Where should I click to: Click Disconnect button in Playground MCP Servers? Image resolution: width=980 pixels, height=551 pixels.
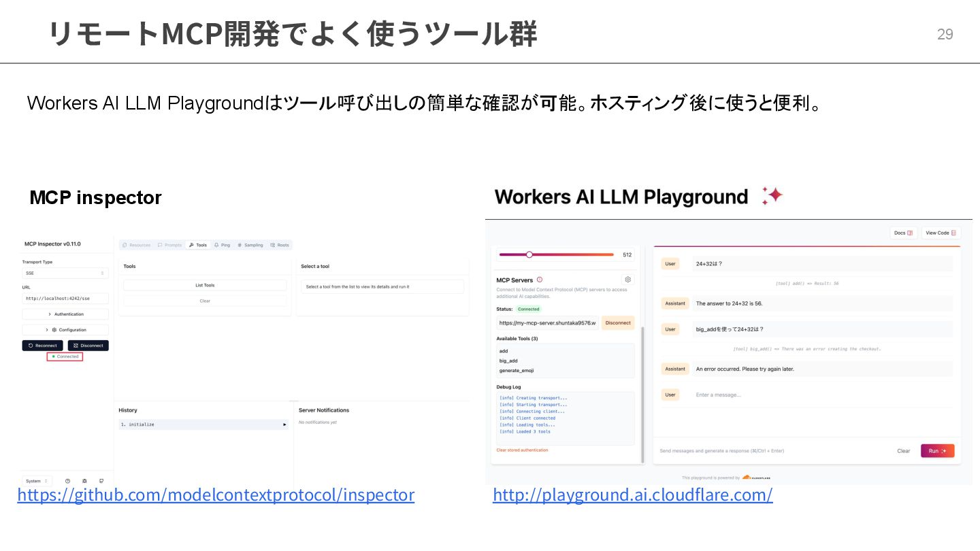click(618, 323)
